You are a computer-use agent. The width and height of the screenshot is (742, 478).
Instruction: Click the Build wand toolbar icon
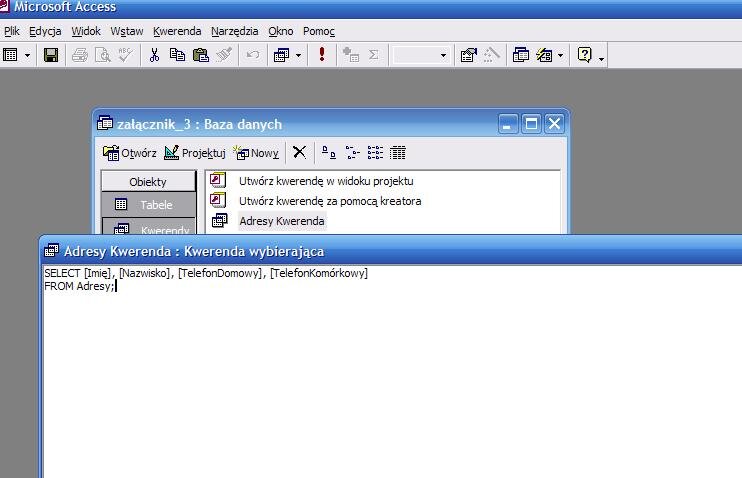click(x=492, y=55)
